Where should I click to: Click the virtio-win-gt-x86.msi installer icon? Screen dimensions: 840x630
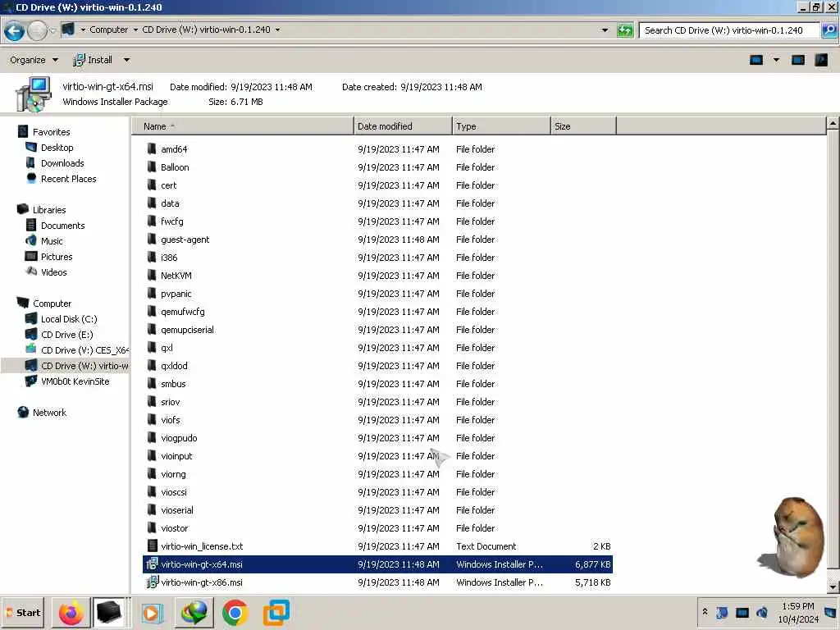coord(152,582)
